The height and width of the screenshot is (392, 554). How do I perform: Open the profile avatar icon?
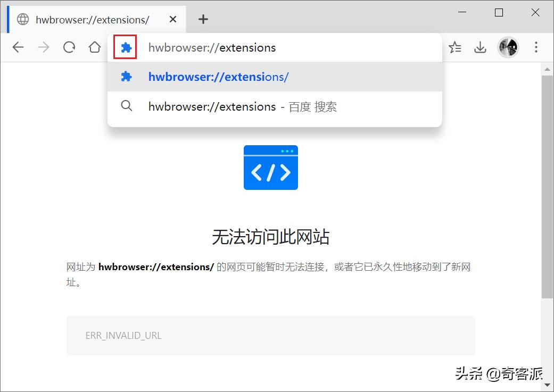pyautogui.click(x=508, y=47)
